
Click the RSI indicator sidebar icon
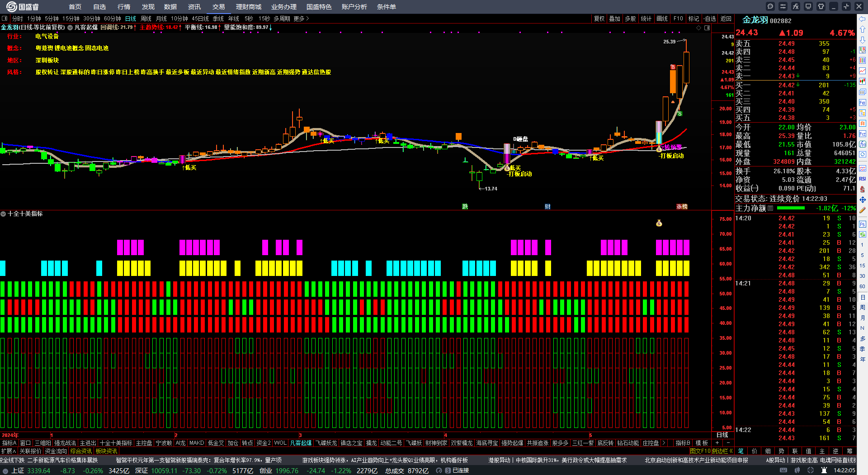[863, 179]
